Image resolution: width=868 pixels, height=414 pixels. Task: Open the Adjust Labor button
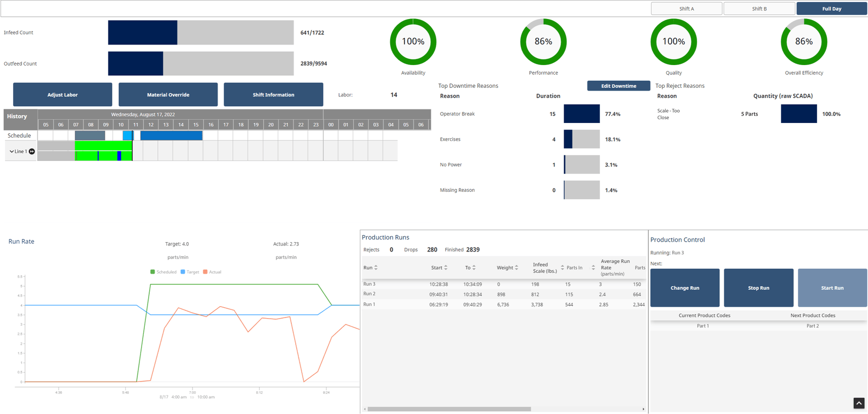click(x=62, y=95)
